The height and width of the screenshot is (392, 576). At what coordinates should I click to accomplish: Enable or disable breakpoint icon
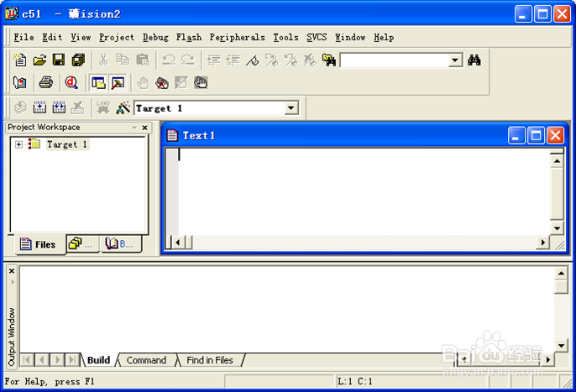click(181, 82)
